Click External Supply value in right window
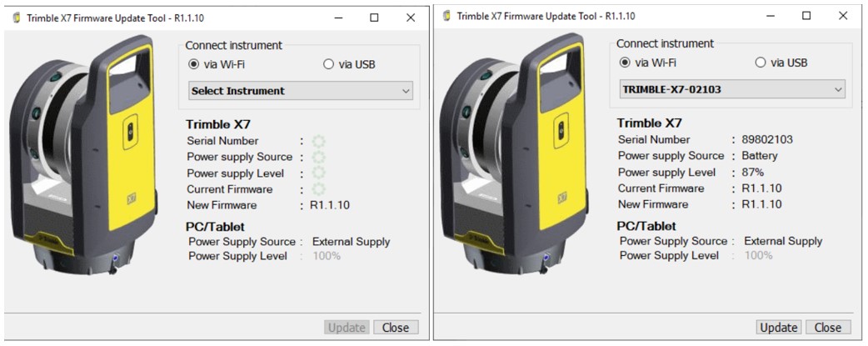Image resolution: width=868 pixels, height=346 pixels. pos(783,241)
